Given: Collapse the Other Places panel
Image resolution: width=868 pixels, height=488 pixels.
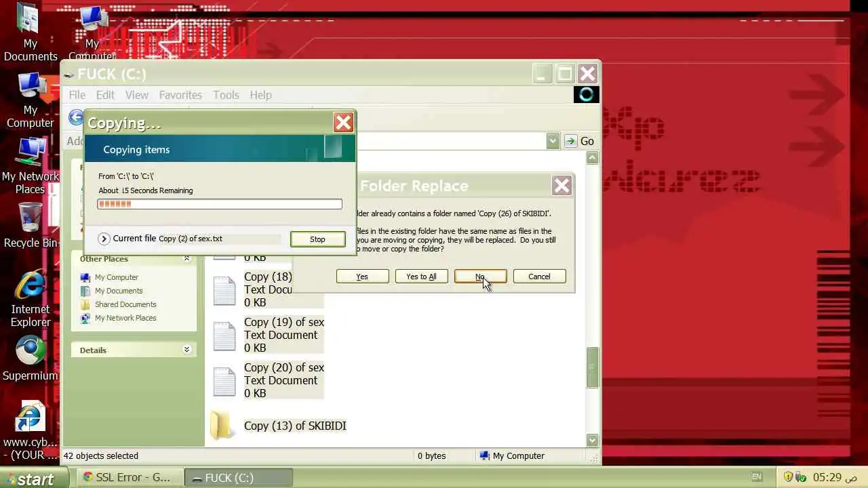Looking at the screenshot, I should [x=186, y=259].
